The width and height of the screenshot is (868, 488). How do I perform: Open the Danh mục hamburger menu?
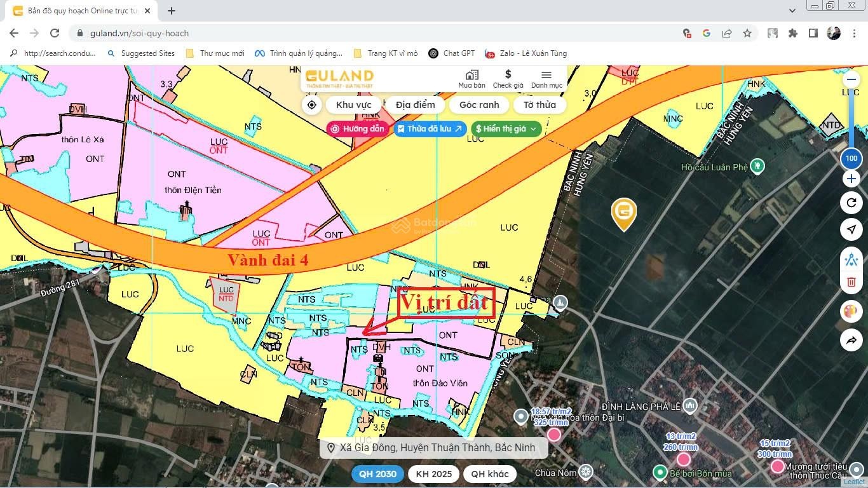546,79
